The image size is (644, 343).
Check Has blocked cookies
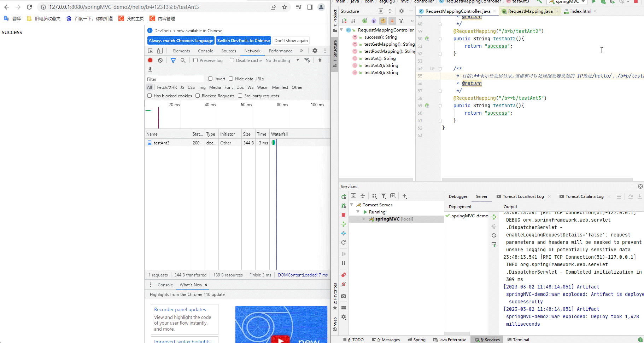tap(150, 96)
